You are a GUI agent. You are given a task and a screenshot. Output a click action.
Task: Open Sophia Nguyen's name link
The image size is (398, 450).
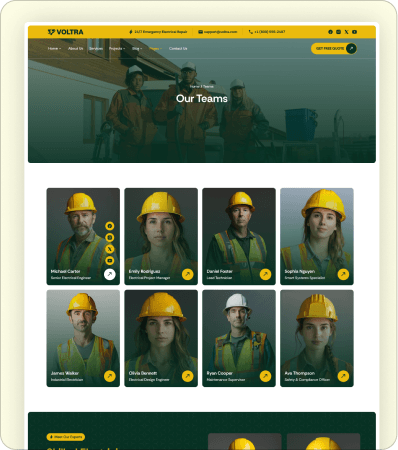300,271
